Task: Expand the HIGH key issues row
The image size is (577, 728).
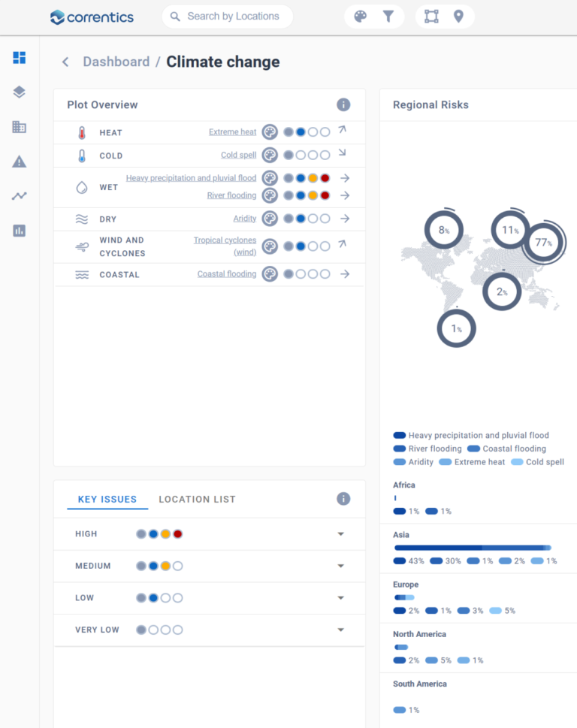Action: 340,534
